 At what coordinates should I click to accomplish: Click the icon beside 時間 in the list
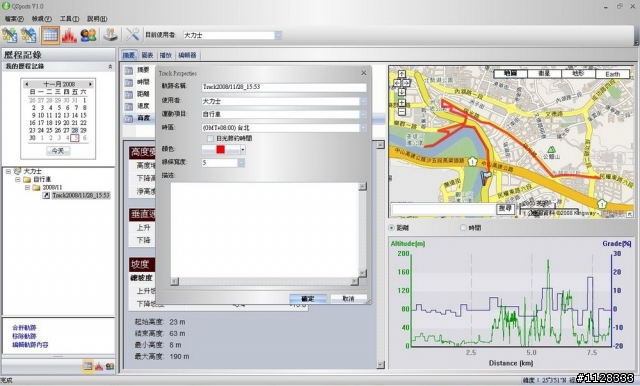(x=129, y=83)
